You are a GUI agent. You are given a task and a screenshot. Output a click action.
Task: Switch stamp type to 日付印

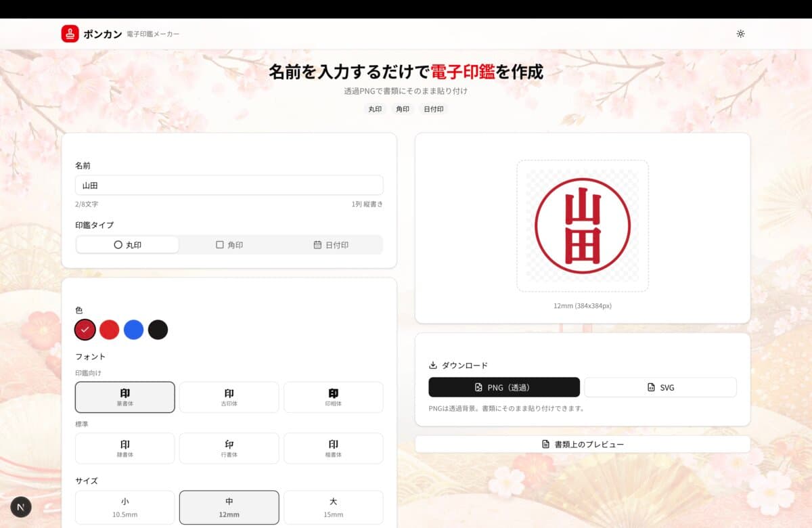pyautogui.click(x=331, y=245)
